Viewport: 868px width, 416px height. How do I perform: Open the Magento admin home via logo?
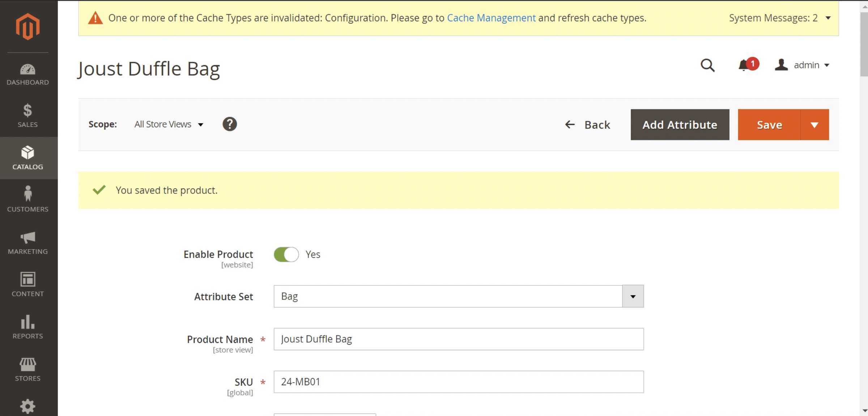tap(28, 26)
